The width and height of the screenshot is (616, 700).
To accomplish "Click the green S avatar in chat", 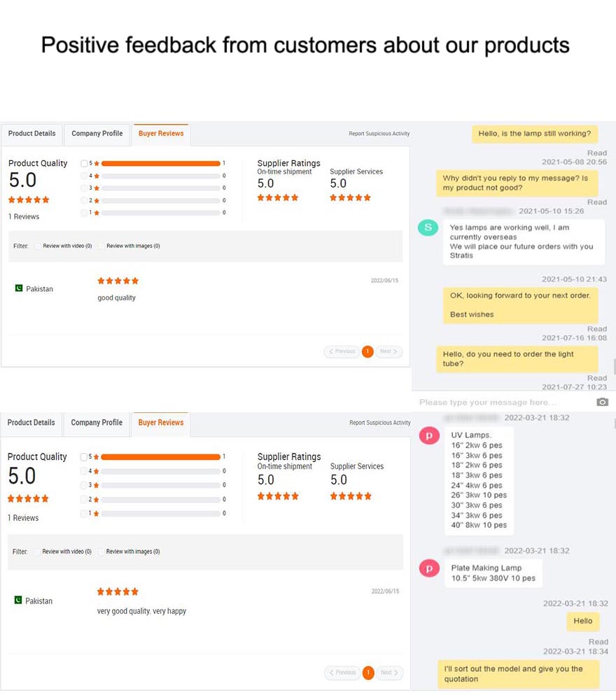I will (x=428, y=227).
